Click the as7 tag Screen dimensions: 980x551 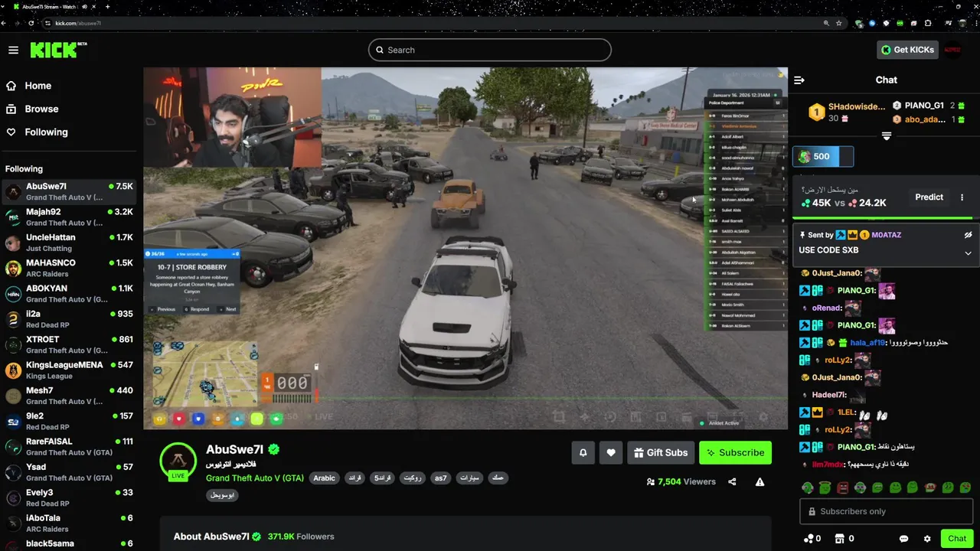(440, 478)
